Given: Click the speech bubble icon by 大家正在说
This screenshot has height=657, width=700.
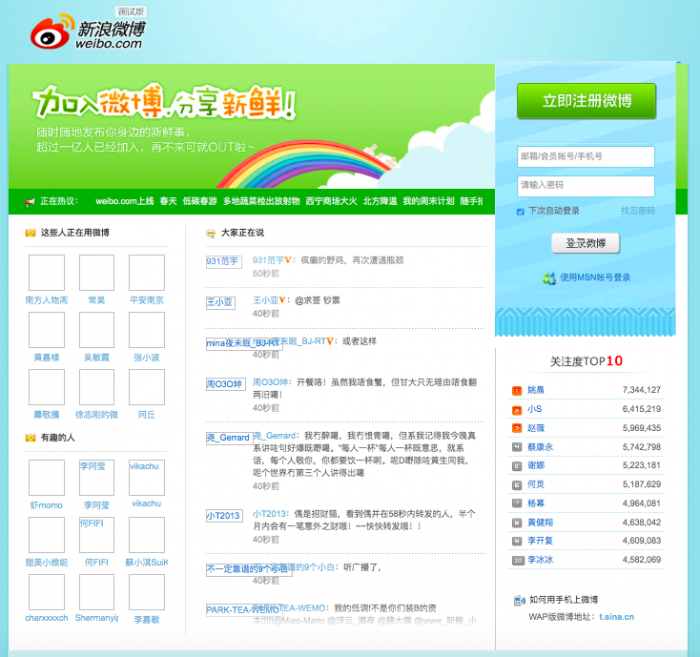Looking at the screenshot, I should coord(210,233).
